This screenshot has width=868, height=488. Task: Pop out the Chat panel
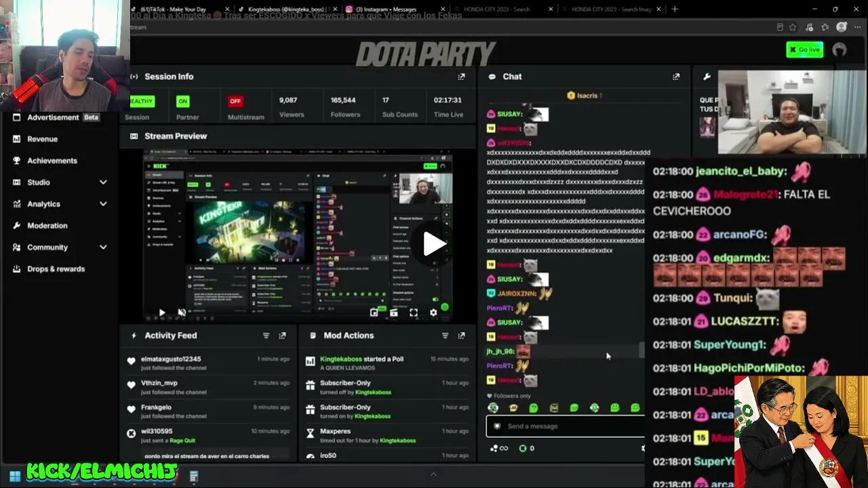[675, 77]
